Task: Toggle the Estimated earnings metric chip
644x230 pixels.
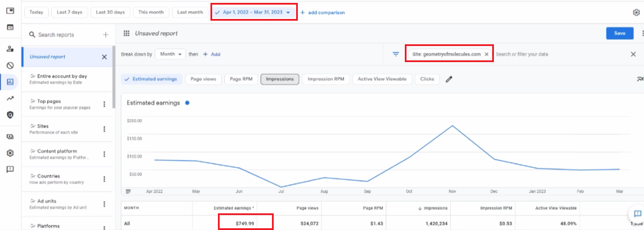Action: [151, 79]
